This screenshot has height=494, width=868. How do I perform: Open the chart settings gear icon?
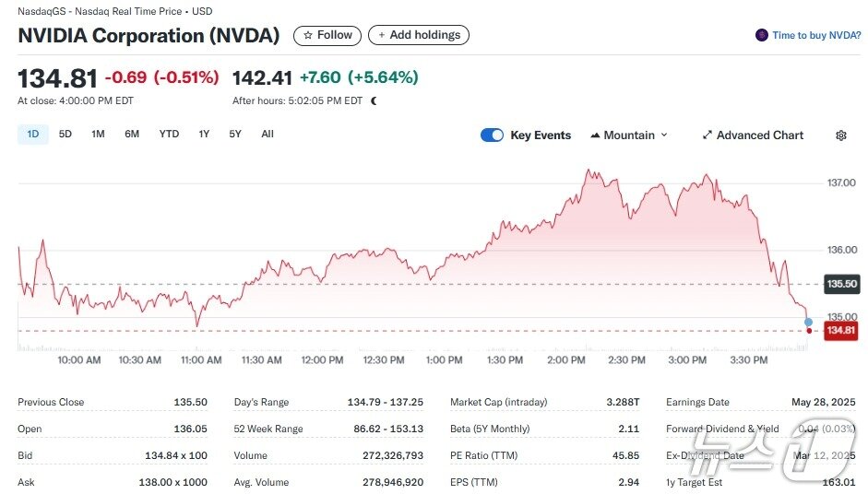[840, 135]
